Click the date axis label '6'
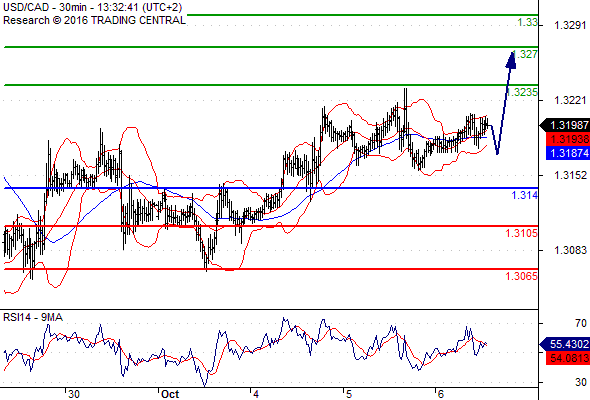Screen dimensions: 590x400 coord(441,394)
